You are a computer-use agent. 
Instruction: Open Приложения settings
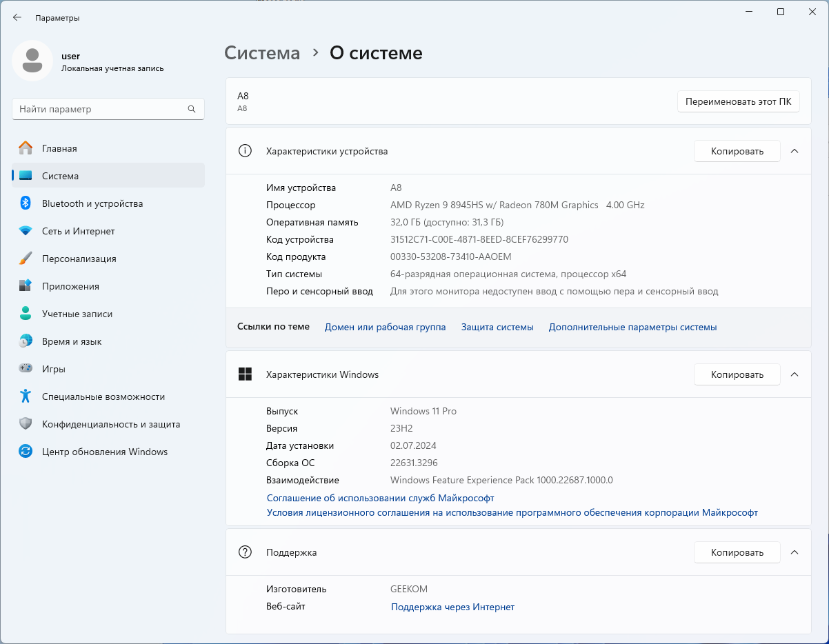click(x=108, y=286)
